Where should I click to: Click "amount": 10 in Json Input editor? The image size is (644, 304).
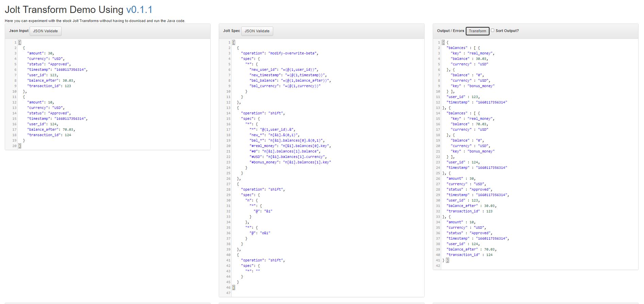[40, 102]
